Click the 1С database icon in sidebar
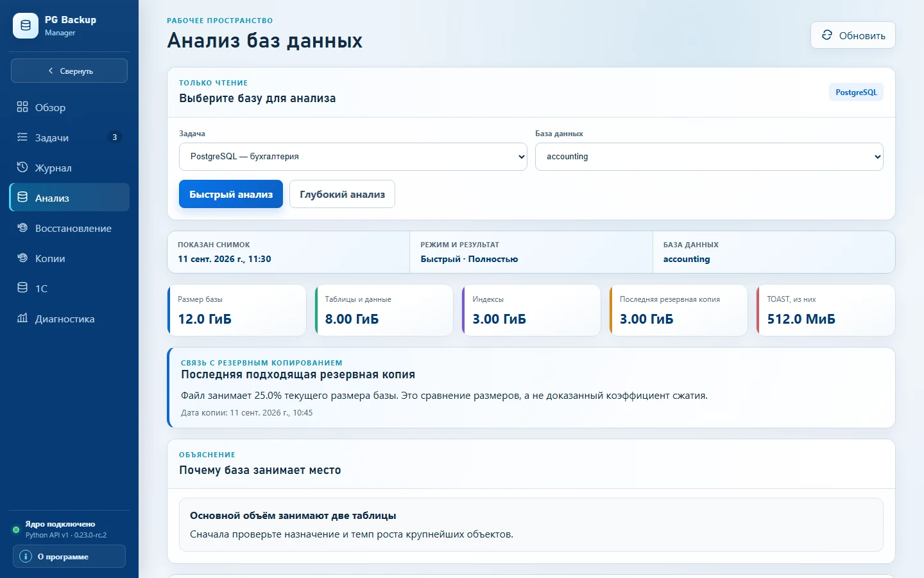 click(22, 288)
